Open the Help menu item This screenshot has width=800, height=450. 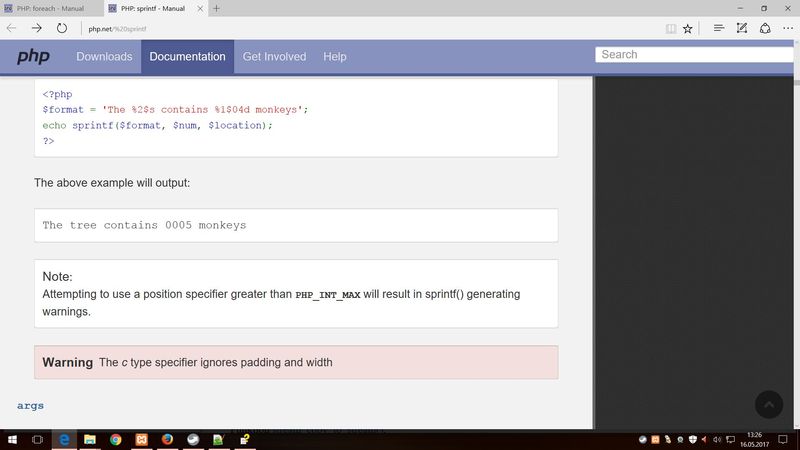[x=335, y=57]
